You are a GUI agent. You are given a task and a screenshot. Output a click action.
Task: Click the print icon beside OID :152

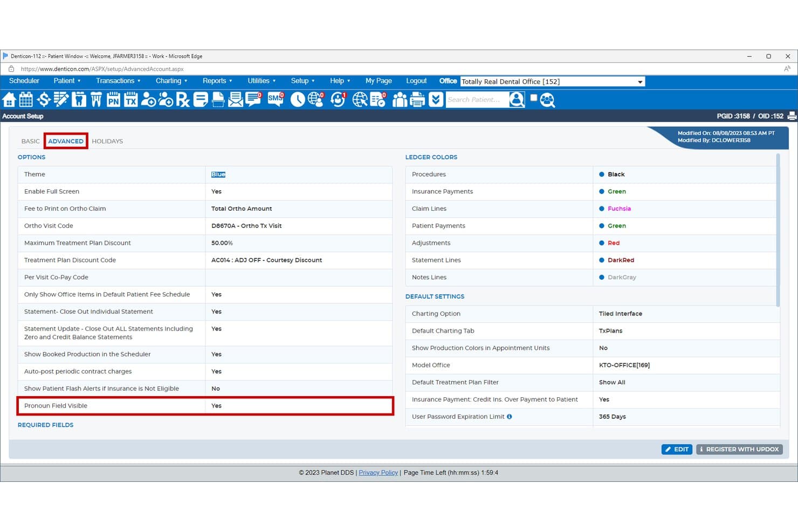tap(792, 116)
